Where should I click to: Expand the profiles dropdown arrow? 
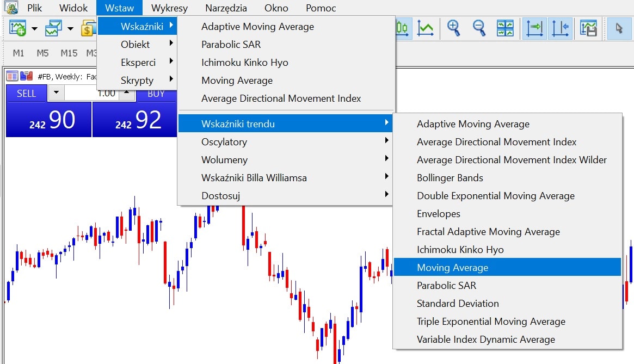tap(70, 28)
